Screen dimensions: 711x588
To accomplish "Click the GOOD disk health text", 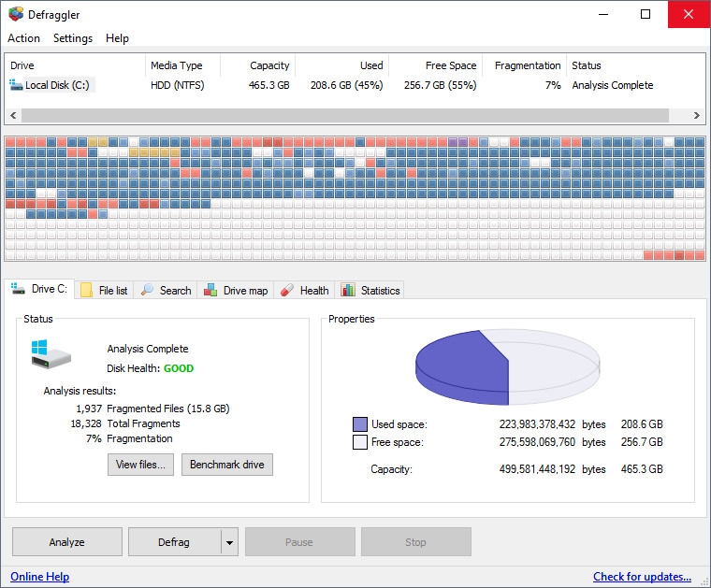I will click(x=178, y=368).
